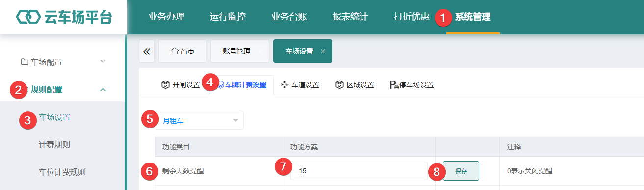Select 车位计费规则 in the sidebar

[x=62, y=172]
